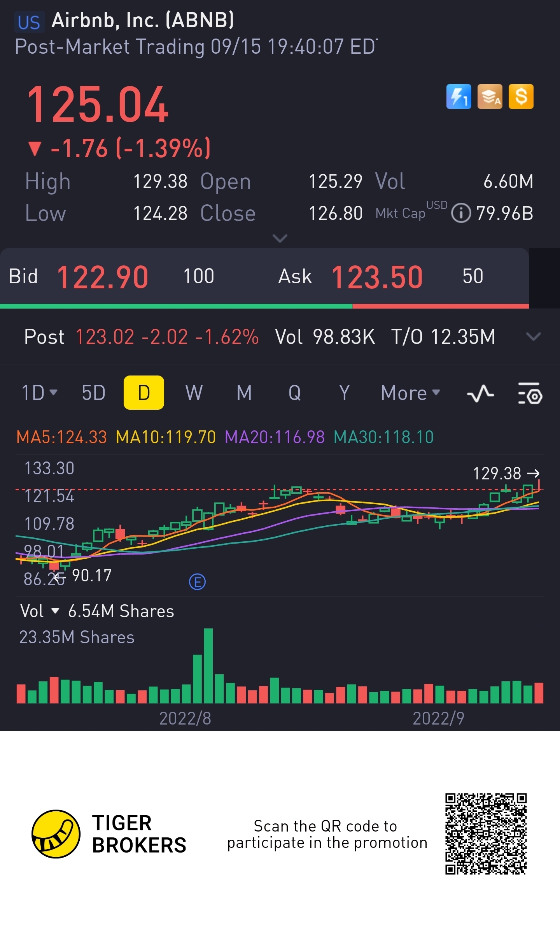Open the More timeframes dropdown

coord(411,393)
